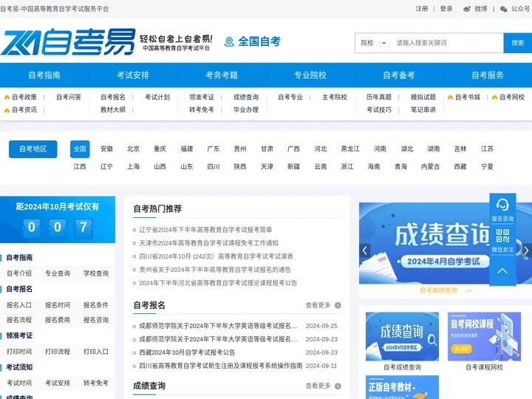Select the 宁夏 region

pos(487,166)
